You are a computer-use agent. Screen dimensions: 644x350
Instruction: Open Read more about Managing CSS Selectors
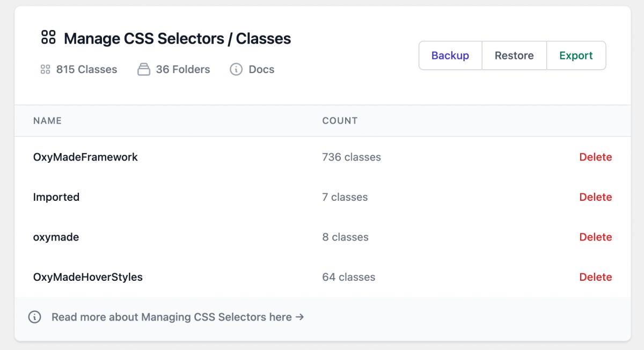(x=178, y=317)
